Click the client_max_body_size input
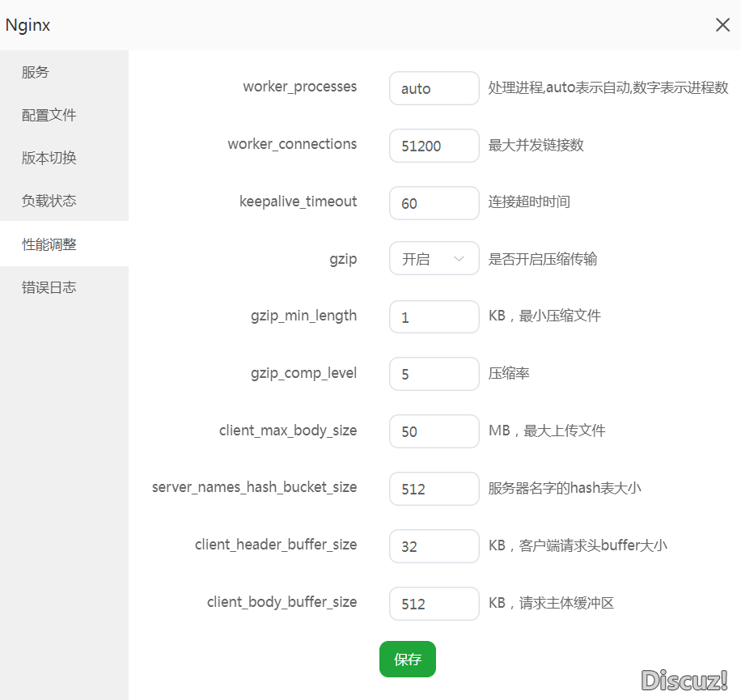Viewport: 741px width, 700px height. pyautogui.click(x=434, y=431)
